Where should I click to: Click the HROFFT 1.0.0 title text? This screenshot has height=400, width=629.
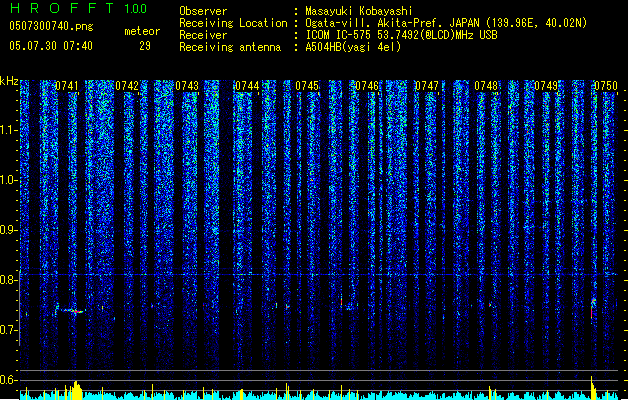pyautogui.click(x=78, y=8)
